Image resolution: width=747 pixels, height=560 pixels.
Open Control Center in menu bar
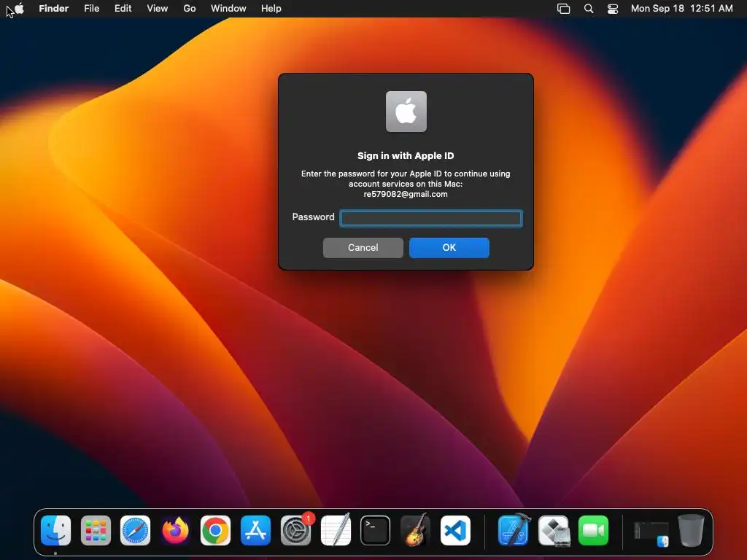point(613,9)
